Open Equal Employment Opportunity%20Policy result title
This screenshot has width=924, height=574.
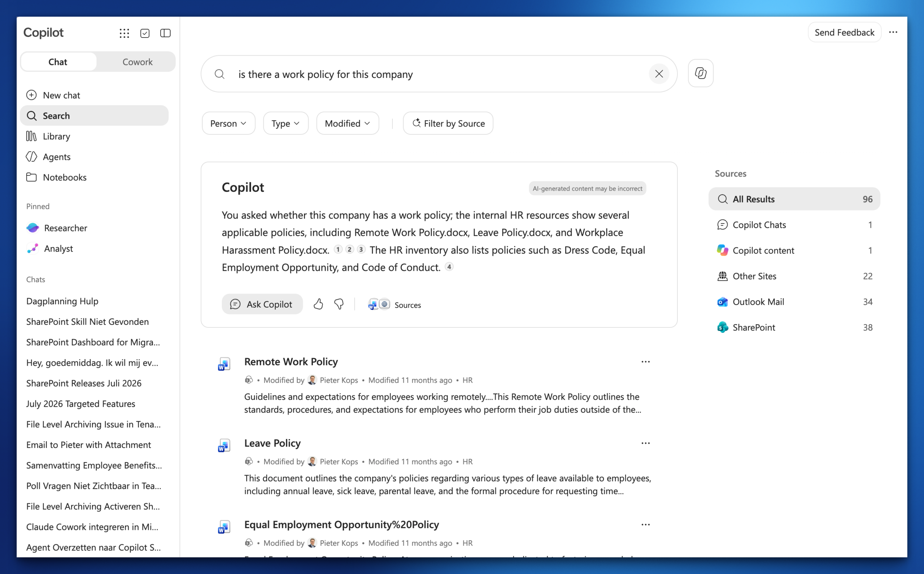click(x=341, y=524)
